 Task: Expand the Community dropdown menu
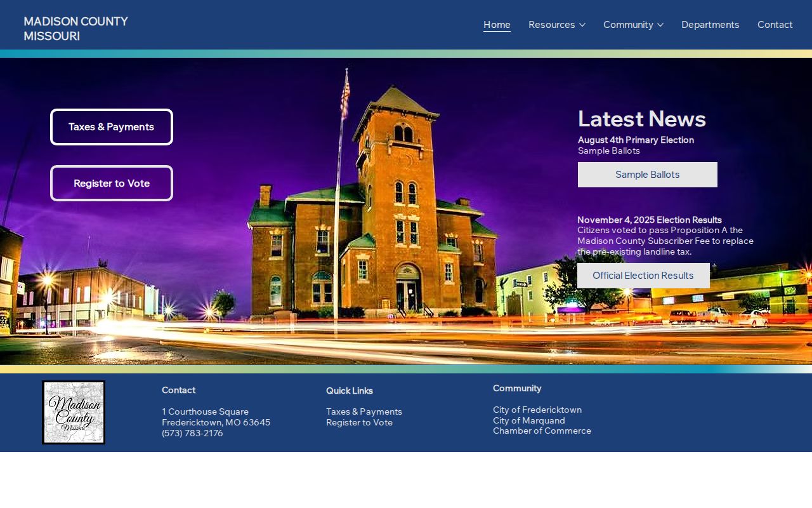[633, 25]
